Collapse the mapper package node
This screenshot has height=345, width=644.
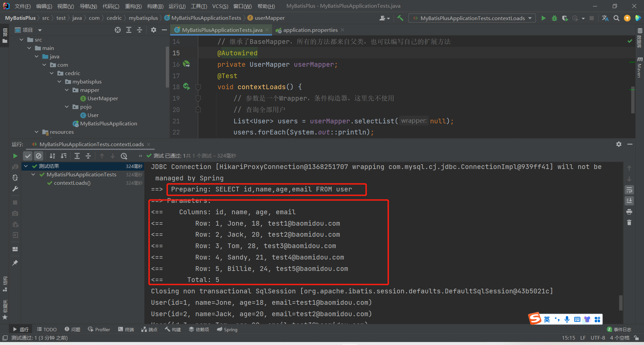pyautogui.click(x=67, y=90)
